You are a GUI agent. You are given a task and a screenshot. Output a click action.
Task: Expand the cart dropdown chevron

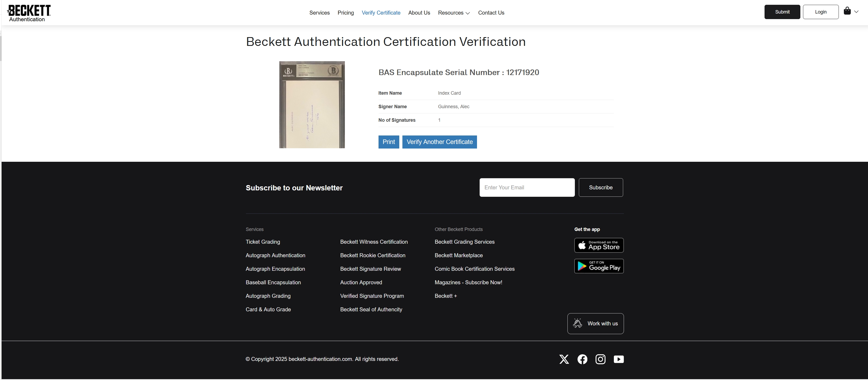[856, 12]
